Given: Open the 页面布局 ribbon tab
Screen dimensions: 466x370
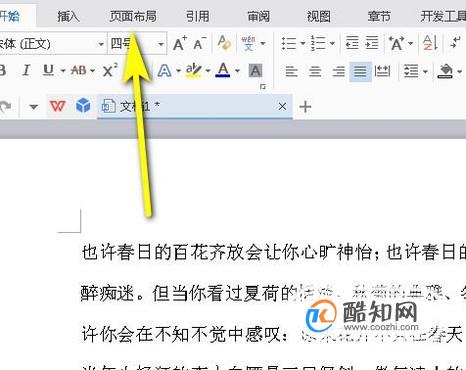Looking at the screenshot, I should click(x=133, y=16).
